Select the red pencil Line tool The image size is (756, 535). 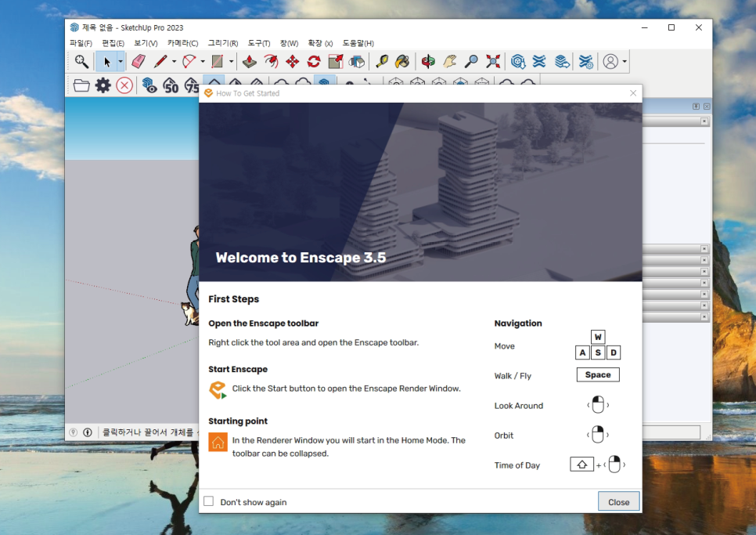[160, 61]
